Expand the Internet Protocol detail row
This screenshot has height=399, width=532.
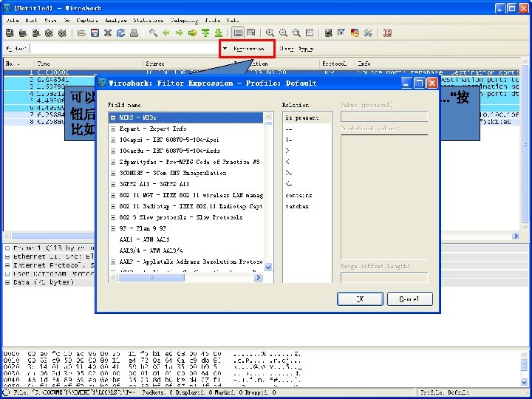tap(7, 265)
